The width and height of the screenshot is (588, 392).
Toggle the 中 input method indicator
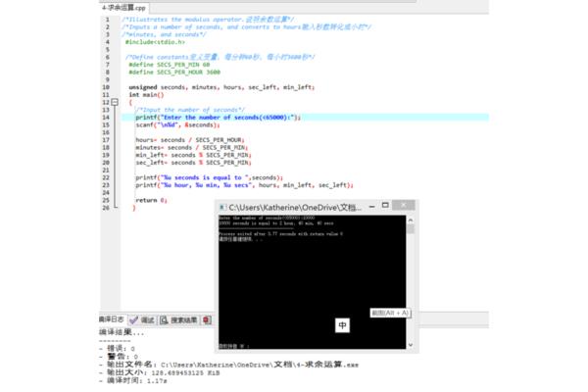[x=342, y=325]
